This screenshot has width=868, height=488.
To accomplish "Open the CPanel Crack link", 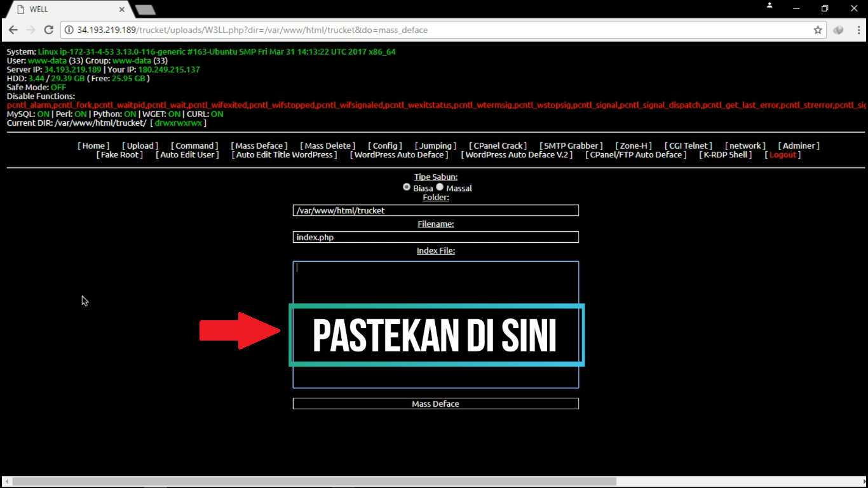I will (498, 146).
